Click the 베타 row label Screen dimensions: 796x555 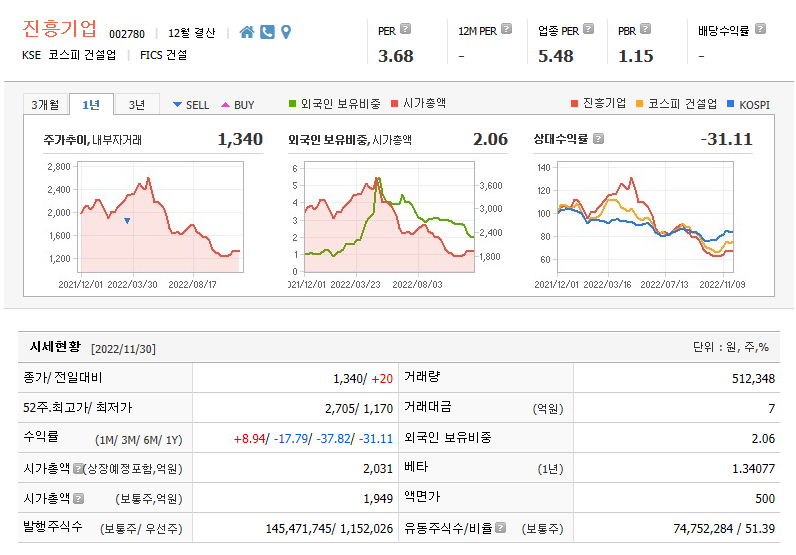[416, 467]
